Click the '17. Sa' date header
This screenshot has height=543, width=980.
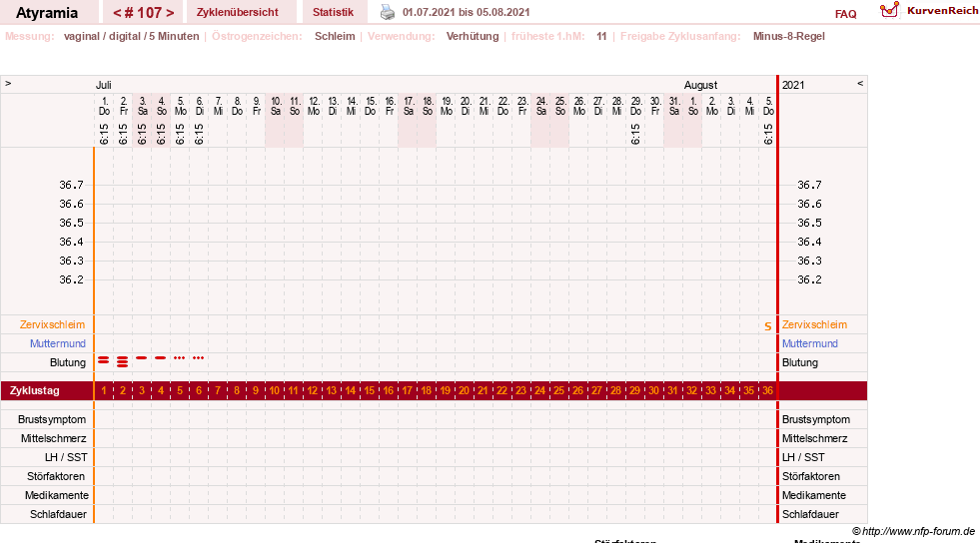(409, 106)
